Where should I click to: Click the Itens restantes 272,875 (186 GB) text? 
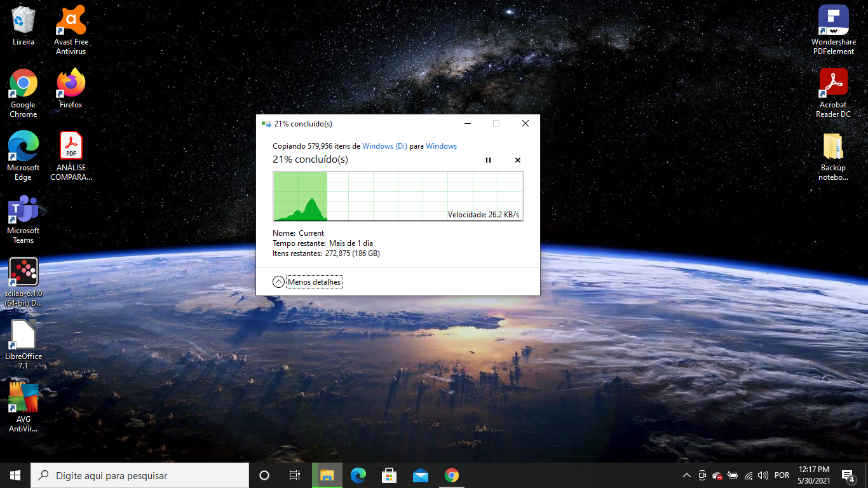326,254
